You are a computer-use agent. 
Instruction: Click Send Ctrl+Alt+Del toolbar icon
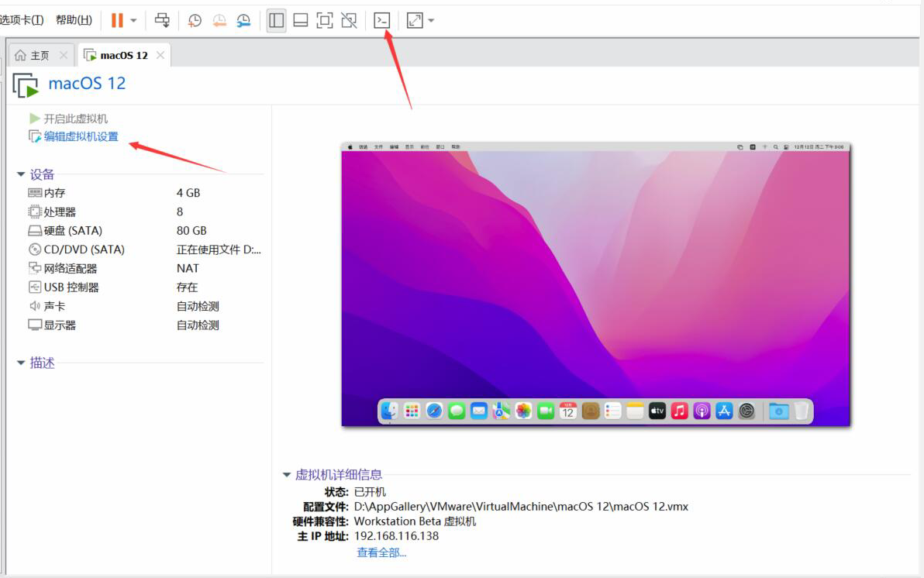point(162,21)
